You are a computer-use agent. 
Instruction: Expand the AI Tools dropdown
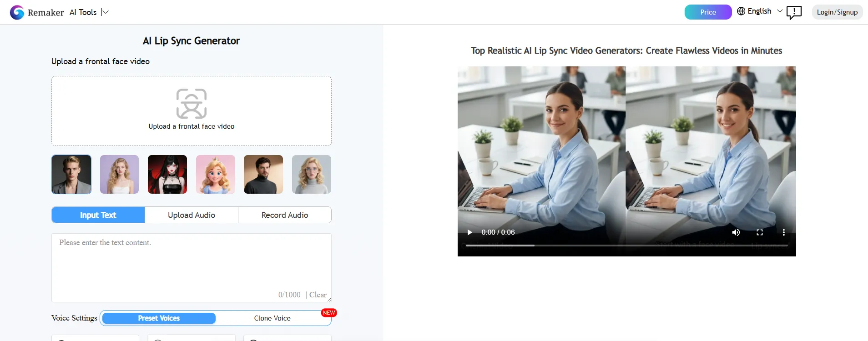coord(105,12)
